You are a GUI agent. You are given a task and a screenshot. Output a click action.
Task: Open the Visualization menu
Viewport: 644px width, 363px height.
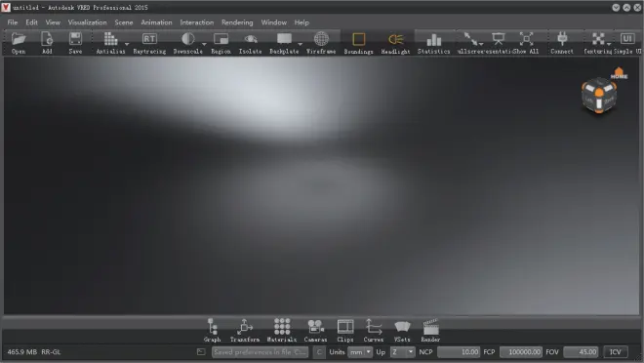[x=87, y=22]
